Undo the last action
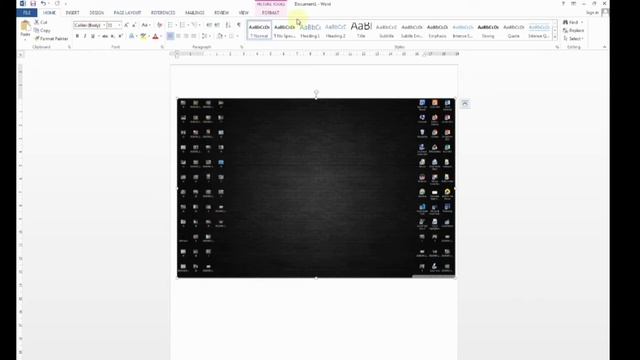The height and width of the screenshot is (360, 640). tap(43, 4)
